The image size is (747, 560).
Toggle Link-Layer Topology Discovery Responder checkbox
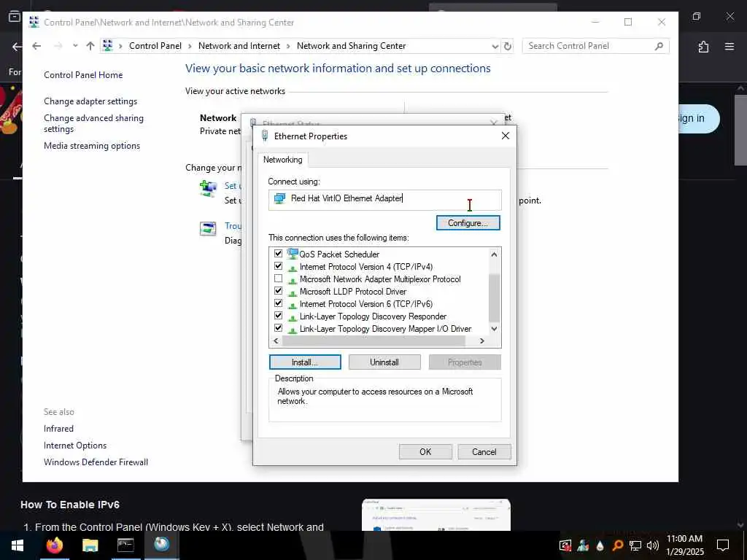click(x=278, y=315)
